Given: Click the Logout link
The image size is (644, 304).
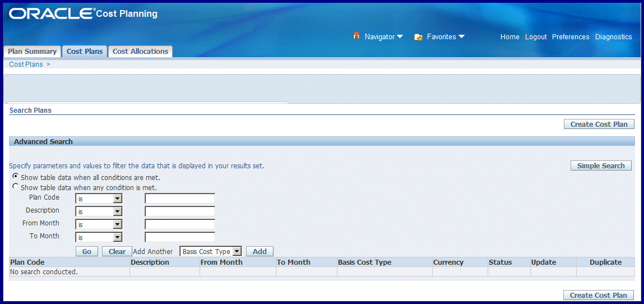Looking at the screenshot, I should pyautogui.click(x=536, y=37).
